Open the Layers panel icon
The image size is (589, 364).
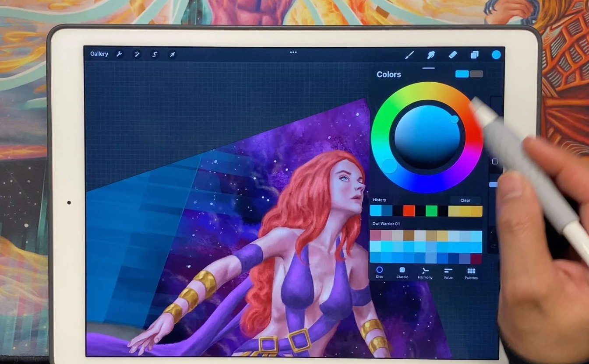point(474,55)
